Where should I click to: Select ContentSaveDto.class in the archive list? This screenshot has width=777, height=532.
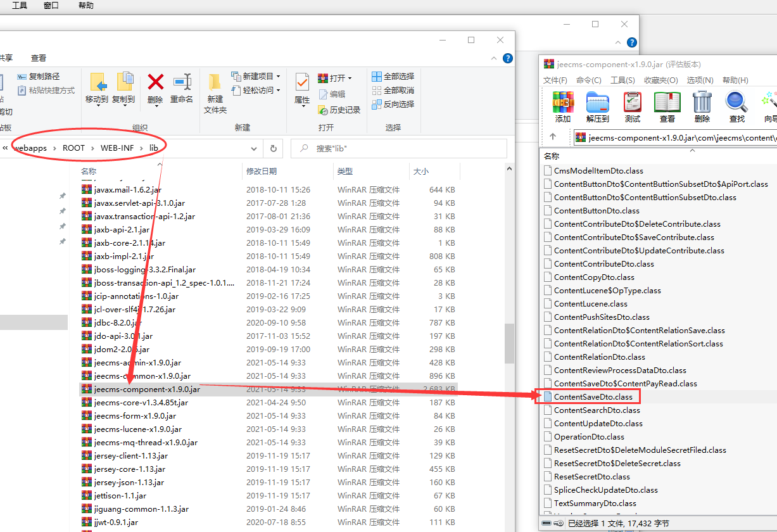pos(593,397)
